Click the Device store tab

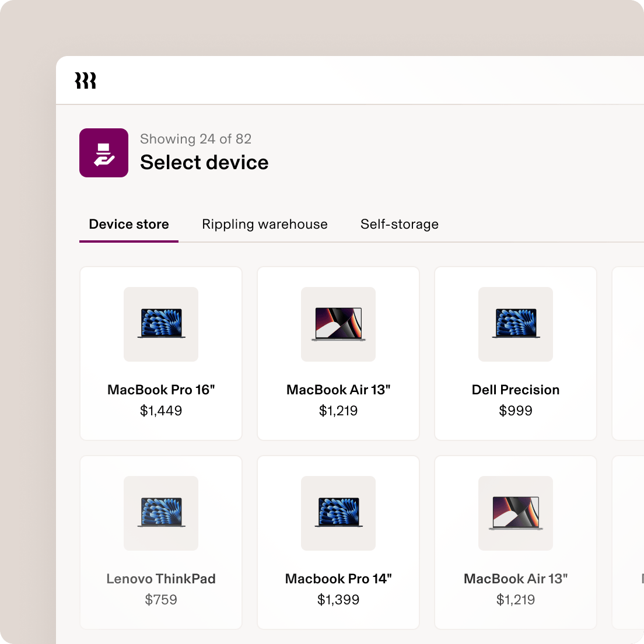coord(128,224)
